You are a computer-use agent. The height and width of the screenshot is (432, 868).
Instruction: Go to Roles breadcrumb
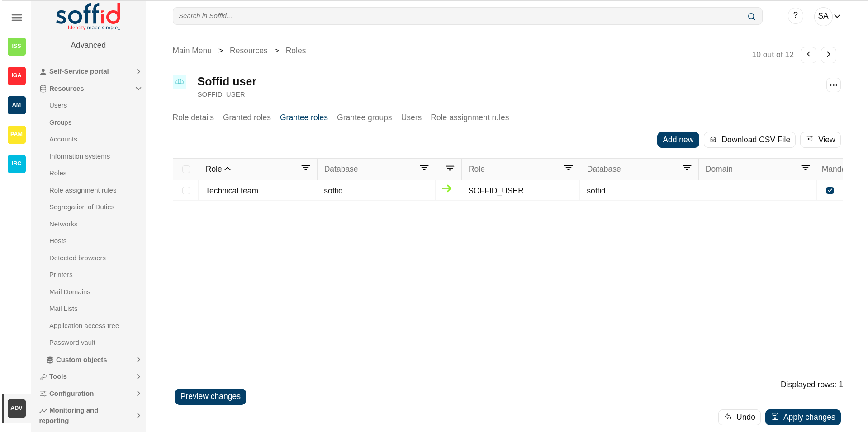[x=296, y=51]
